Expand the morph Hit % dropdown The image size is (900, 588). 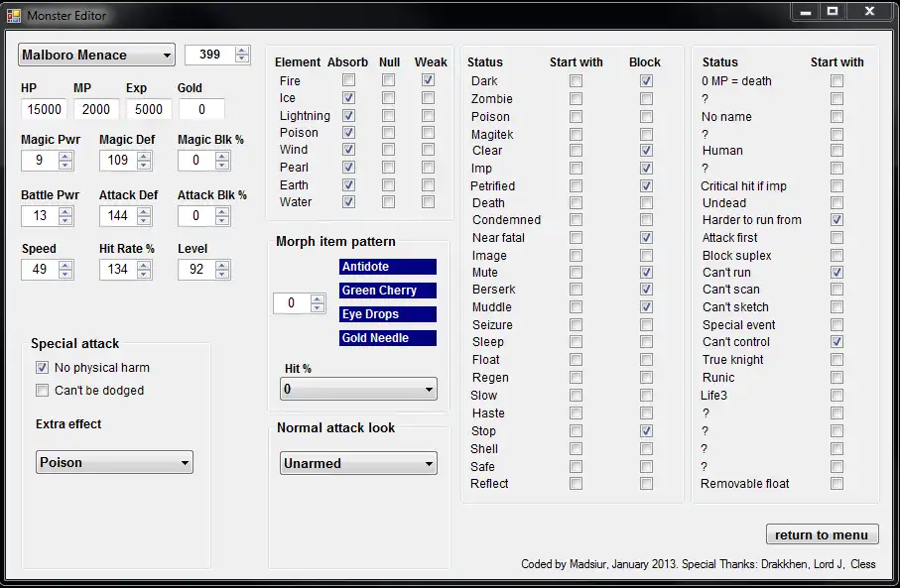(x=358, y=389)
